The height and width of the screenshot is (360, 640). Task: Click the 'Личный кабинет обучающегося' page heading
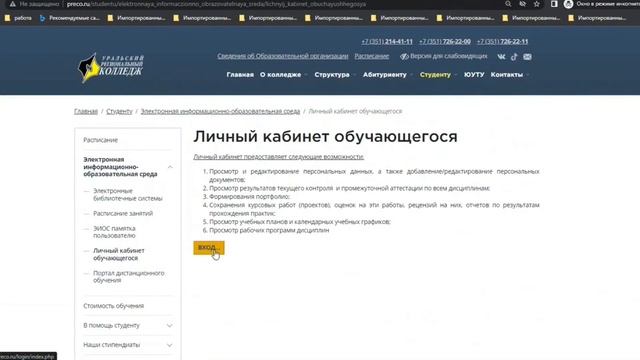click(x=325, y=137)
